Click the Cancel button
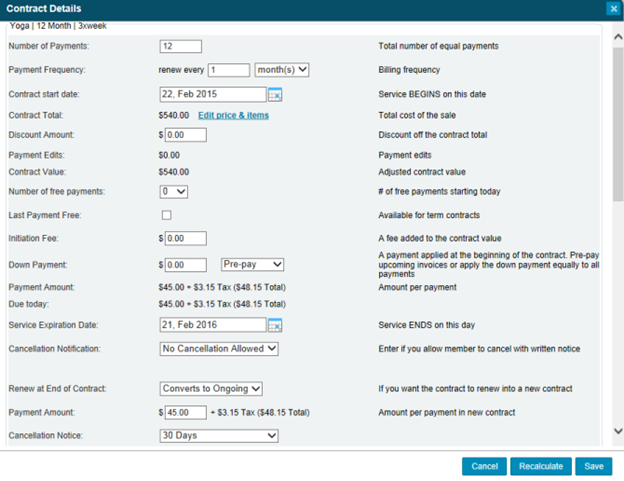The image size is (624, 481). [x=484, y=466]
